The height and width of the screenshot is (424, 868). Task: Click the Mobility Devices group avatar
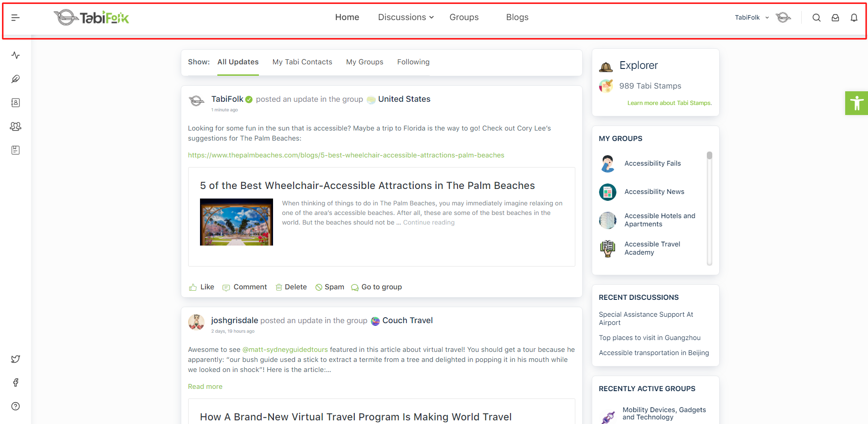(x=608, y=416)
